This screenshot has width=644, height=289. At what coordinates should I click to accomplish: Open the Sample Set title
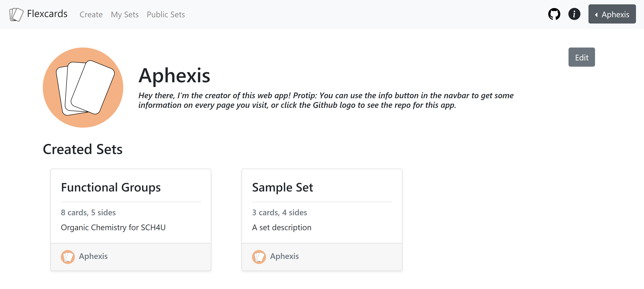(282, 187)
